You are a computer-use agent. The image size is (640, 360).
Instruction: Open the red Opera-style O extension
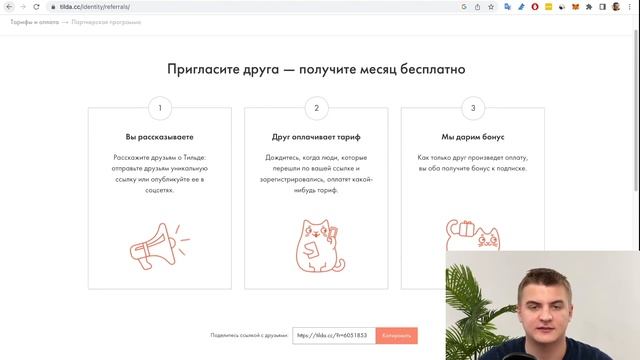pos(535,7)
